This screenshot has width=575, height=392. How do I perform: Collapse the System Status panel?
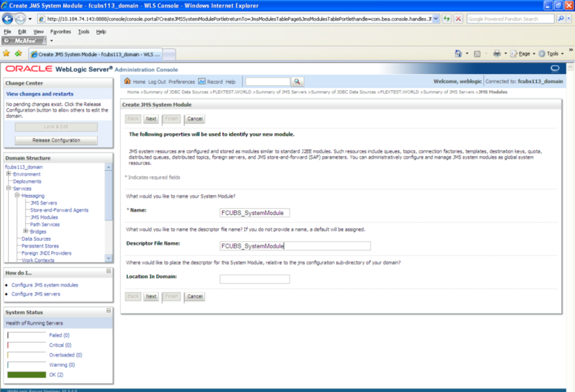coord(109,310)
